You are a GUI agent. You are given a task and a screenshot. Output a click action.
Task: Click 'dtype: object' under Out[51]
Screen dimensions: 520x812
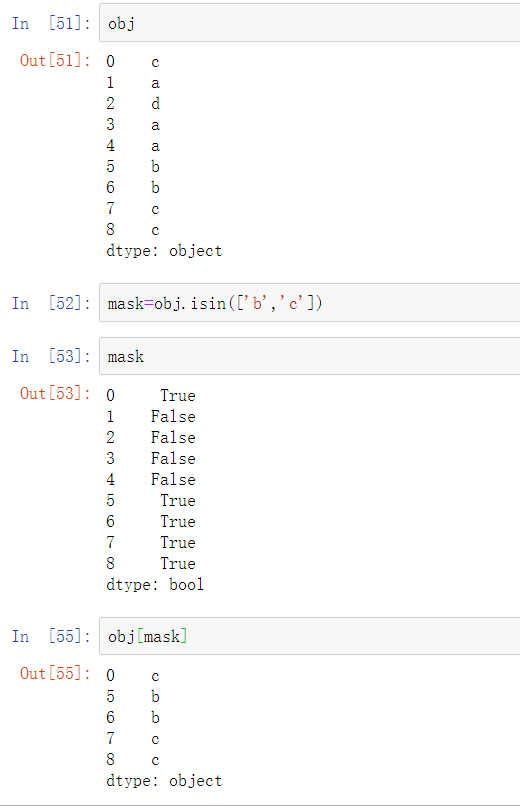[x=164, y=251]
